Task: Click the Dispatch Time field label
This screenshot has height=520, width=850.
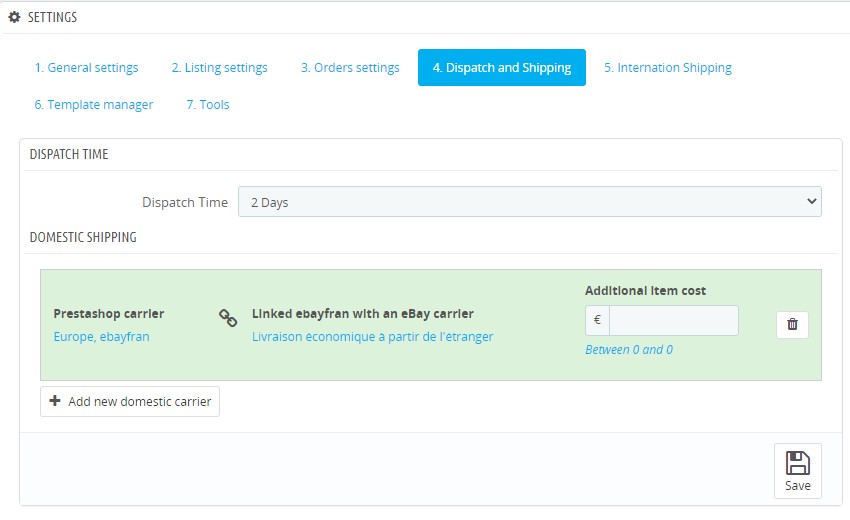Action: (184, 202)
